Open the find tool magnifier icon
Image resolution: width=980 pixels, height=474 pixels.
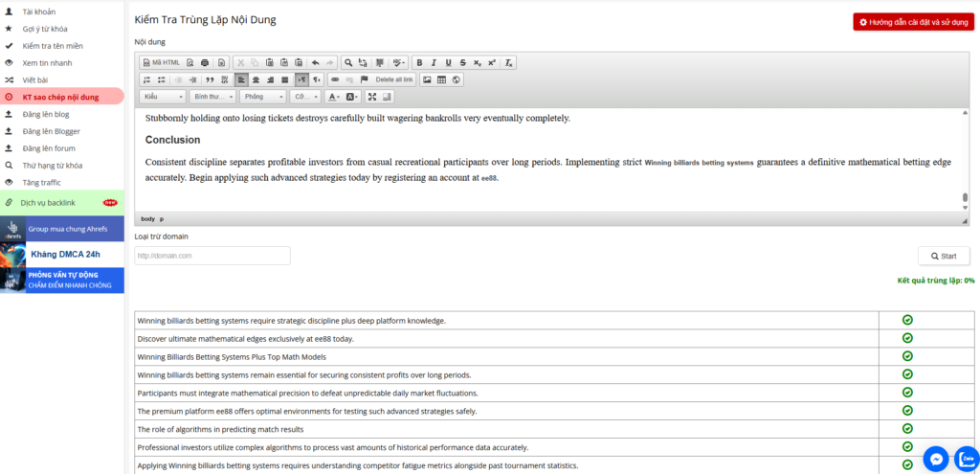pos(348,62)
